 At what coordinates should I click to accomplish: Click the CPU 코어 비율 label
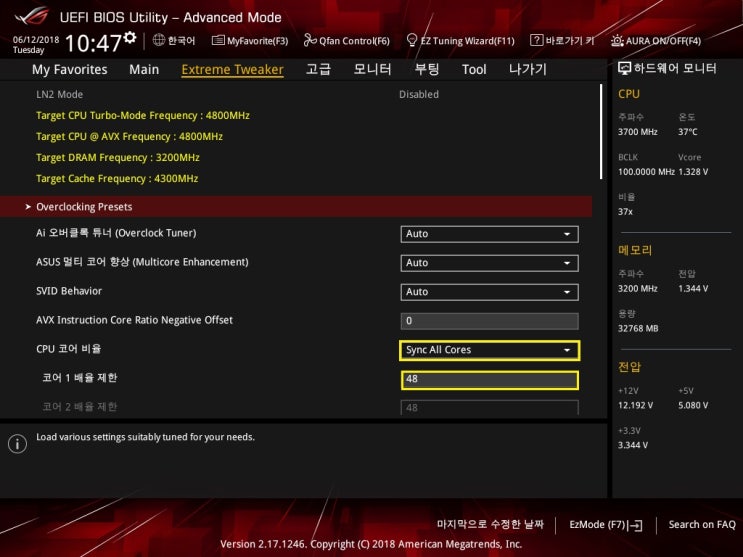point(68,349)
